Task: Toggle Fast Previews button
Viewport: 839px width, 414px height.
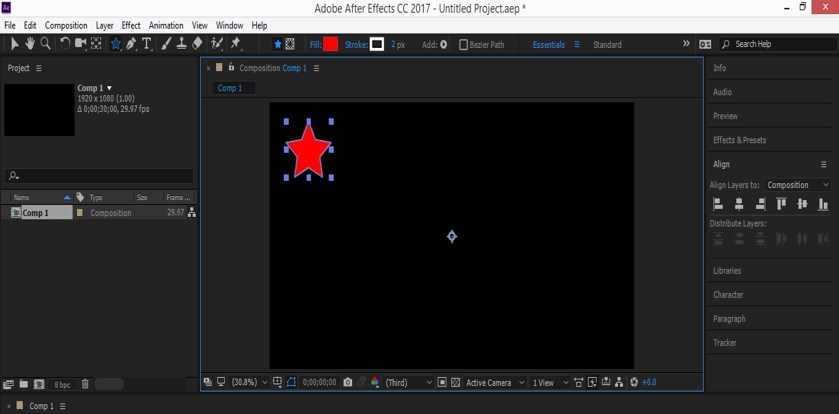Action: pos(592,382)
